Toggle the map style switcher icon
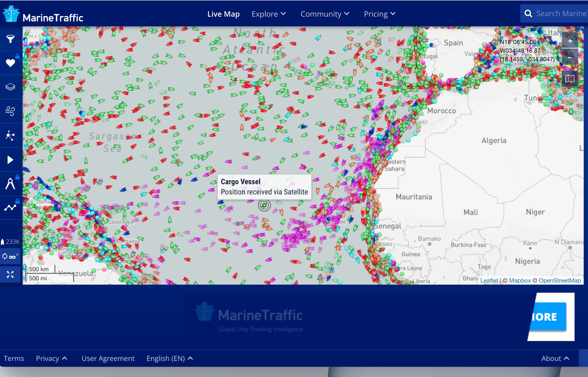Screen dimensions: 588x377 pyautogui.click(x=570, y=79)
